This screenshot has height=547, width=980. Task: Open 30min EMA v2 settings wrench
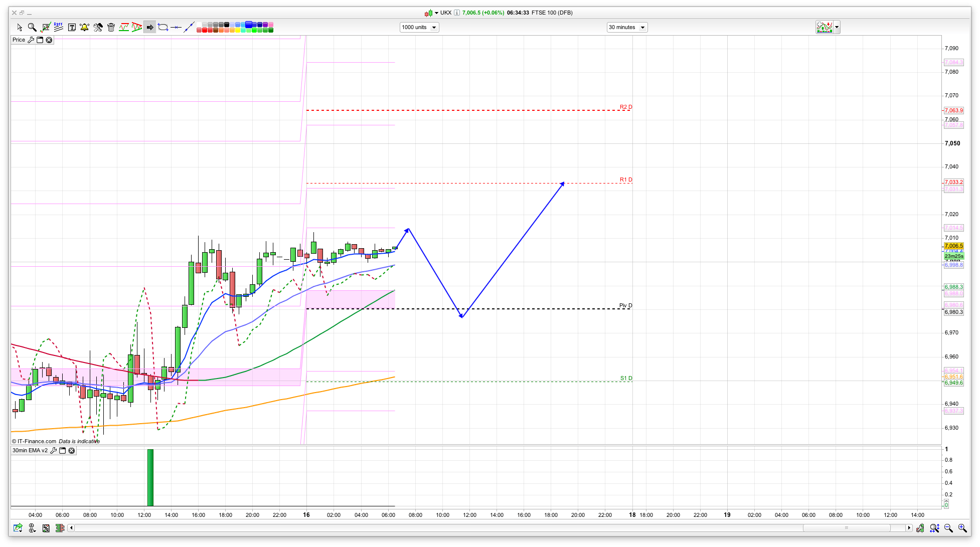click(x=53, y=451)
